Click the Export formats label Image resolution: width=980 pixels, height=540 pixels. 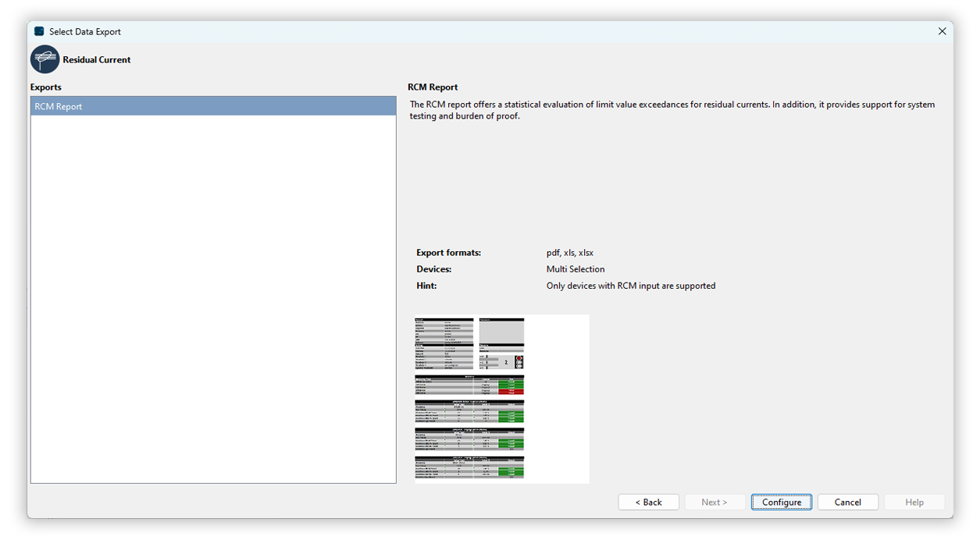tap(448, 253)
